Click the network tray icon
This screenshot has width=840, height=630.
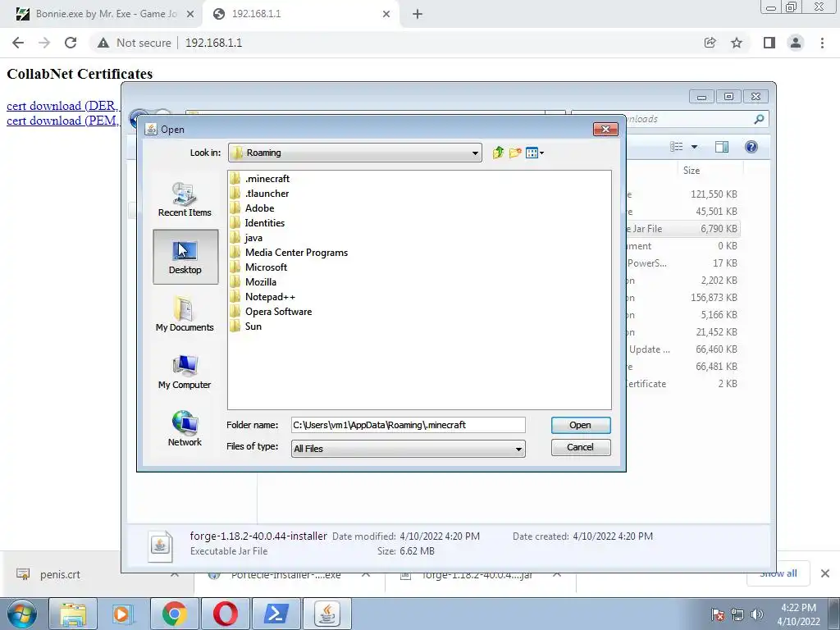tap(737, 614)
